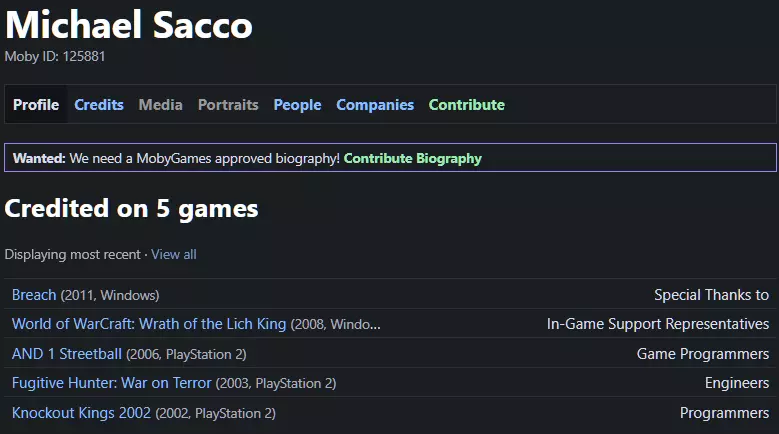
Task: Switch to the Companies tab
Action: pyautogui.click(x=375, y=105)
